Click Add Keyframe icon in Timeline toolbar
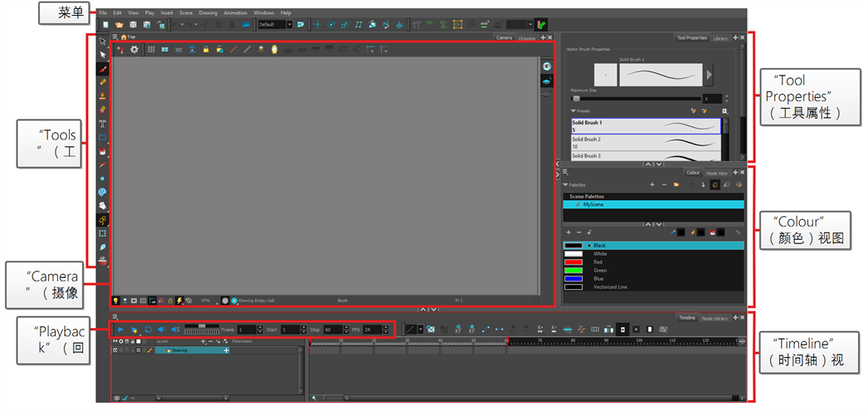Image resolution: width=868 pixels, height=411 pixels. coord(458,329)
